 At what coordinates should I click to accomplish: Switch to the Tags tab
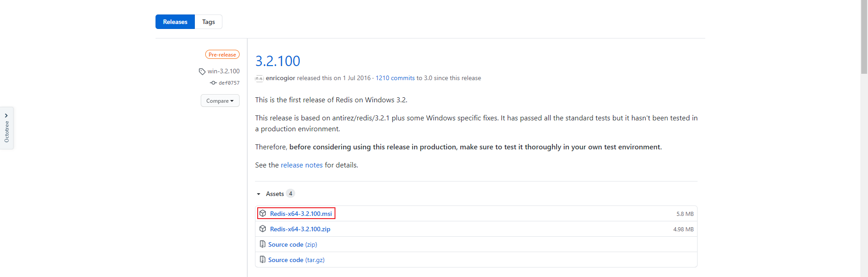click(x=208, y=22)
